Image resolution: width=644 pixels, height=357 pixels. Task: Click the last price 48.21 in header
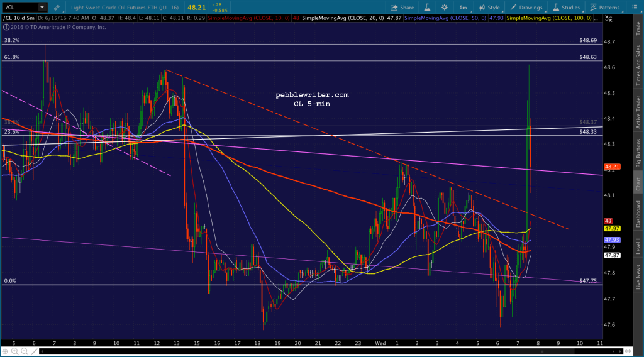(196, 8)
